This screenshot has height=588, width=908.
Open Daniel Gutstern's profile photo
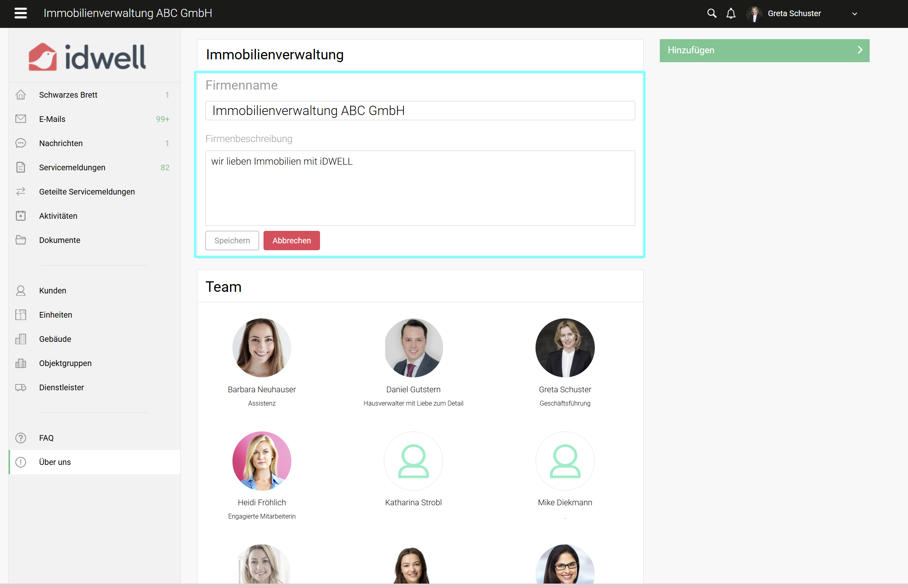tap(413, 348)
